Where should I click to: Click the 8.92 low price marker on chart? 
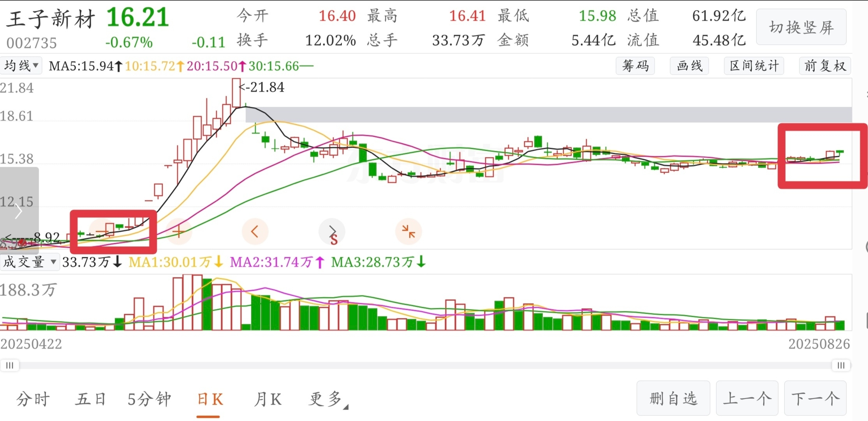33,237
